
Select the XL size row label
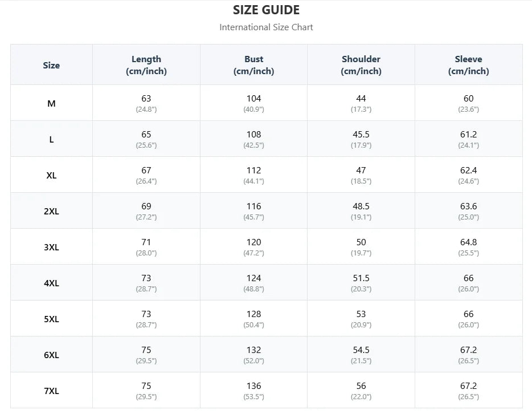click(51, 176)
